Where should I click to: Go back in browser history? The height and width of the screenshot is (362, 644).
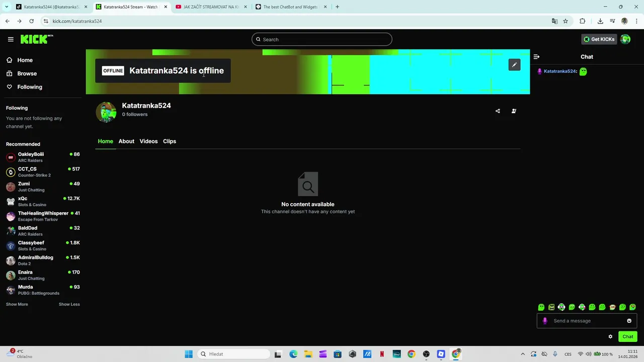(x=7, y=21)
